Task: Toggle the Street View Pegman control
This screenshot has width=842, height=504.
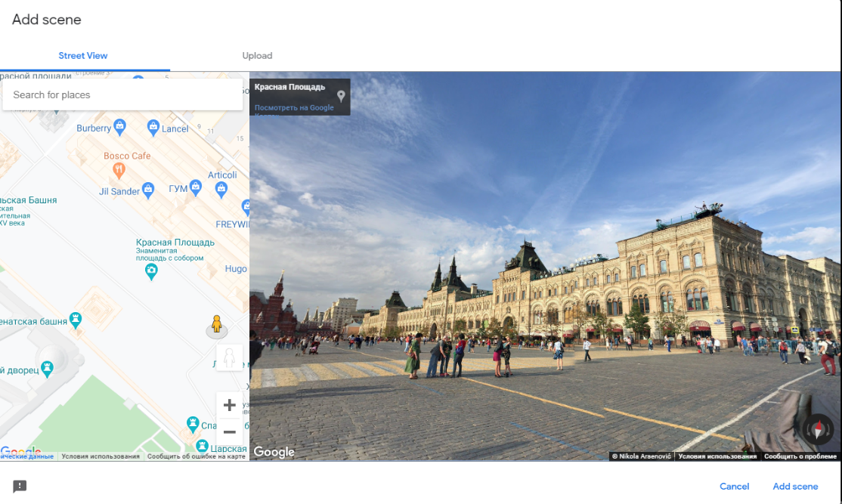Action: 230,357
